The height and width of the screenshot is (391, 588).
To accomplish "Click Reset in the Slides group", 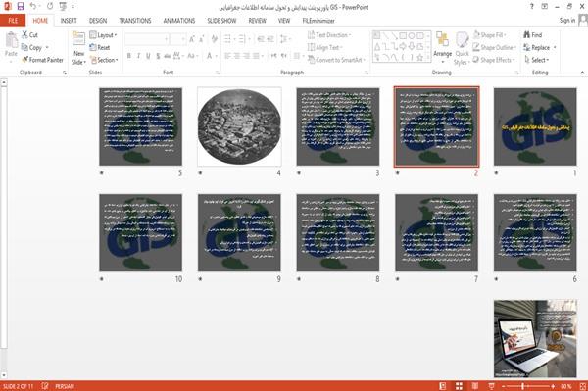I will pyautogui.click(x=100, y=47).
